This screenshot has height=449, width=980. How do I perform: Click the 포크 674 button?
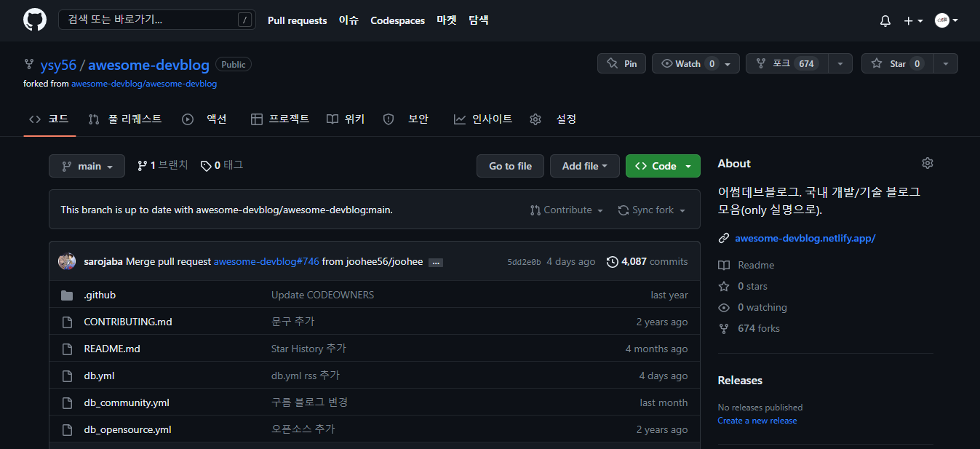(x=786, y=63)
